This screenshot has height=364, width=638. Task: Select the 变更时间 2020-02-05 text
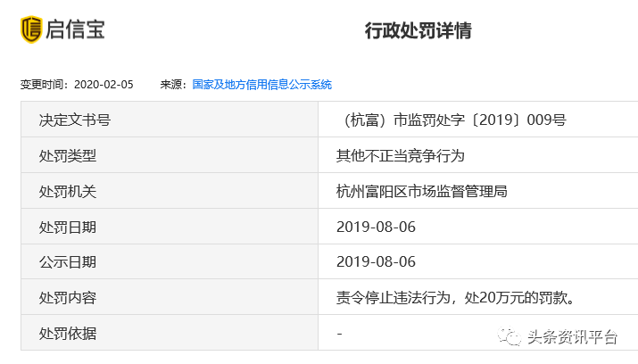point(77,85)
